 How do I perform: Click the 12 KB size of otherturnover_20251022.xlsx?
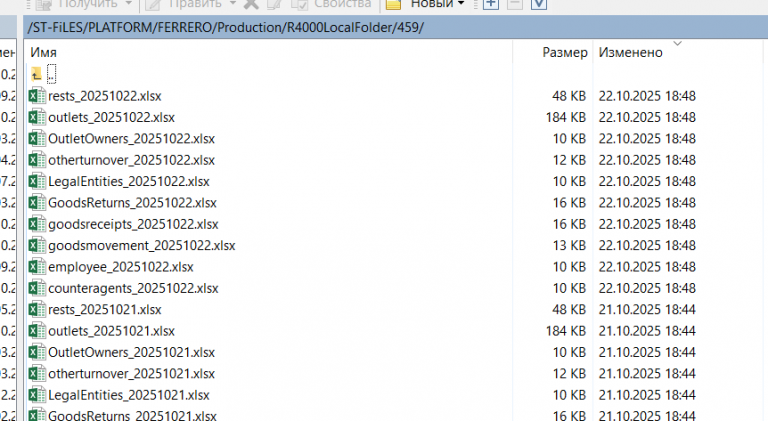click(x=569, y=160)
